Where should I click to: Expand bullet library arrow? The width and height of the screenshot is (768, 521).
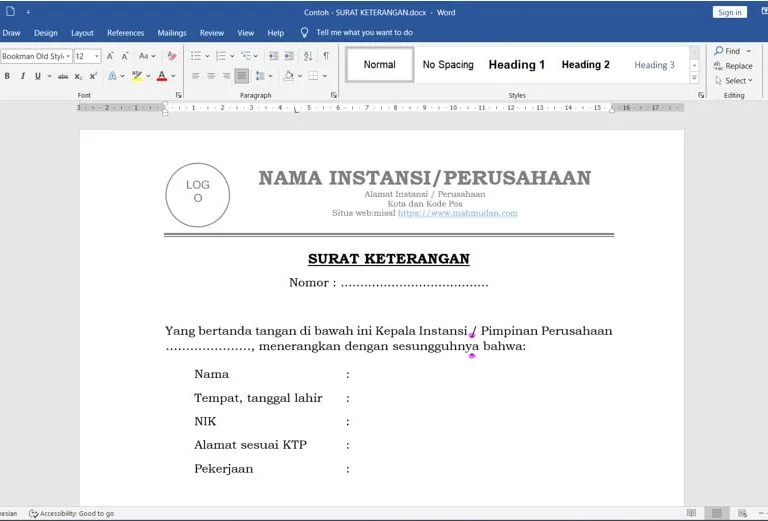tap(207, 56)
